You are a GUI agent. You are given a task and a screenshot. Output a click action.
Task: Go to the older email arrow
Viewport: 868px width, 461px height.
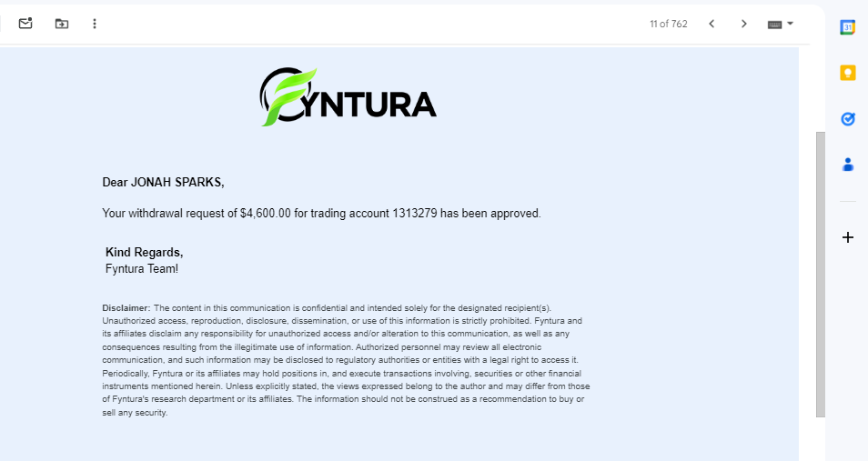[744, 24]
